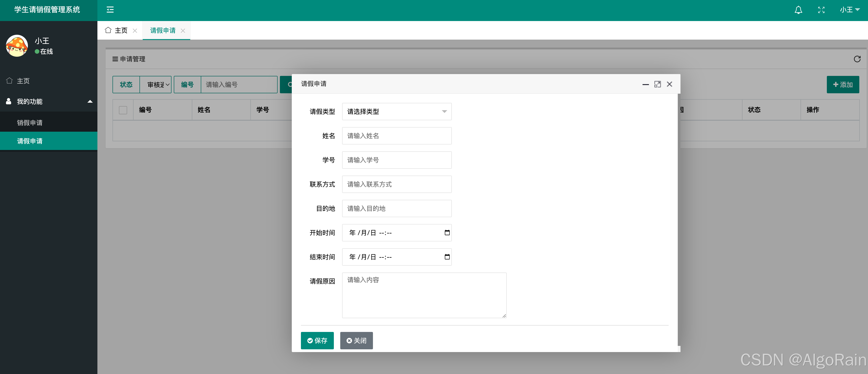Maximize the 请假申请 dialog
Viewport: 868px width, 374px height.
tap(657, 84)
